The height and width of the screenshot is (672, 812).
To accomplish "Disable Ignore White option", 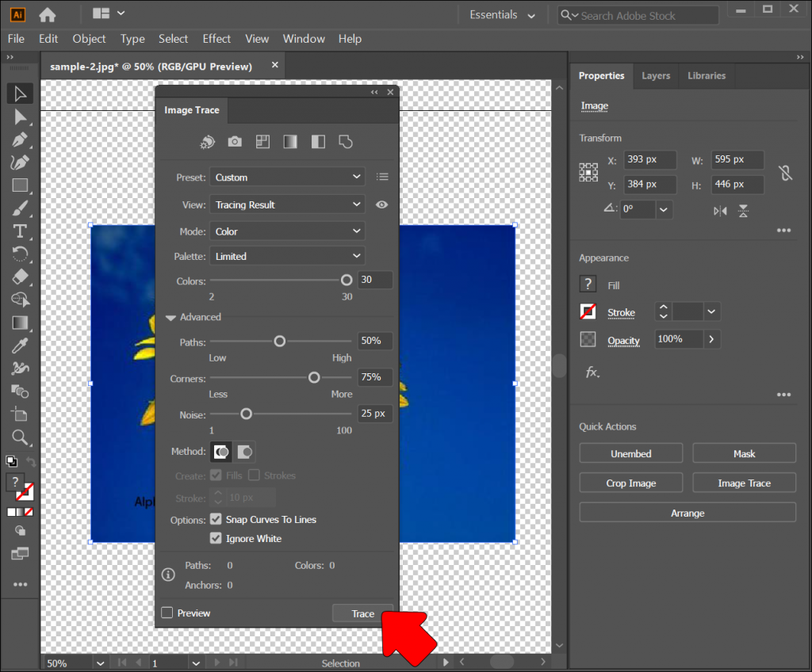I will click(x=216, y=538).
